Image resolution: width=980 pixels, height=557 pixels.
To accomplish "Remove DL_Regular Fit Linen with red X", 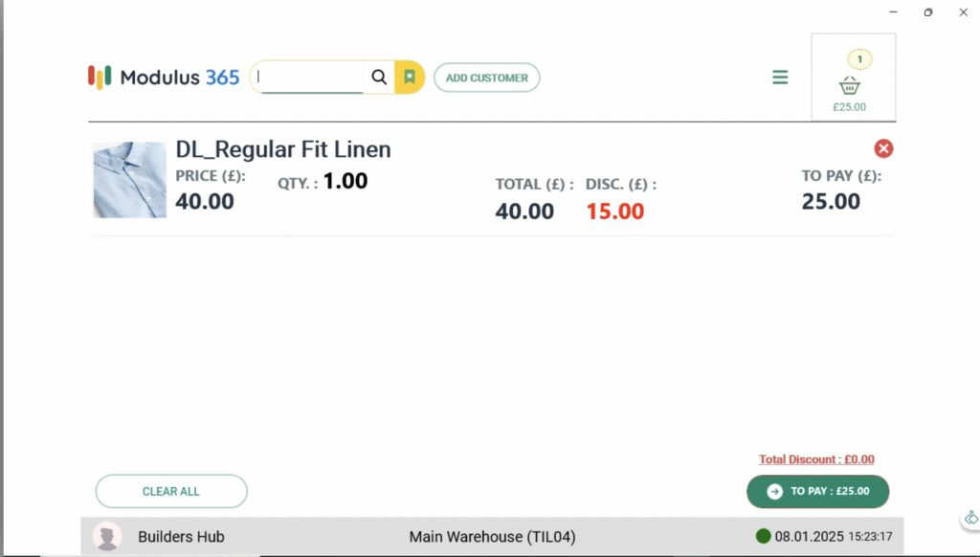I will coord(883,148).
